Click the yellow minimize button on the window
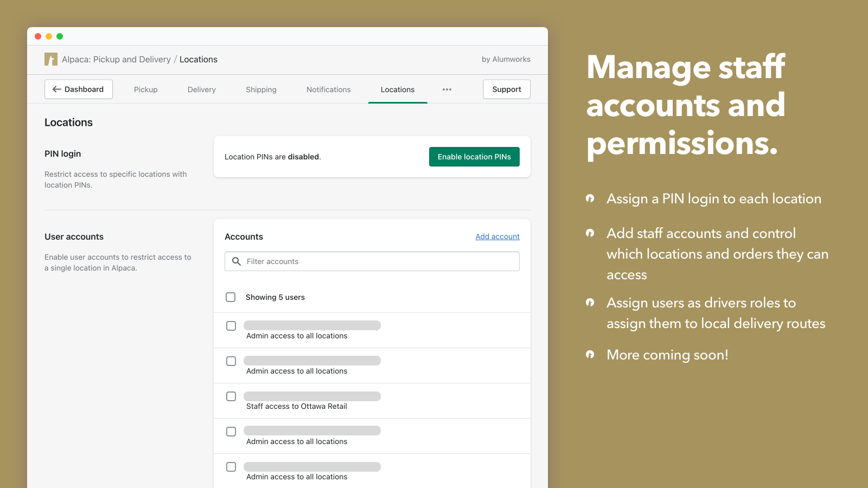This screenshot has height=488, width=868. pos(48,36)
